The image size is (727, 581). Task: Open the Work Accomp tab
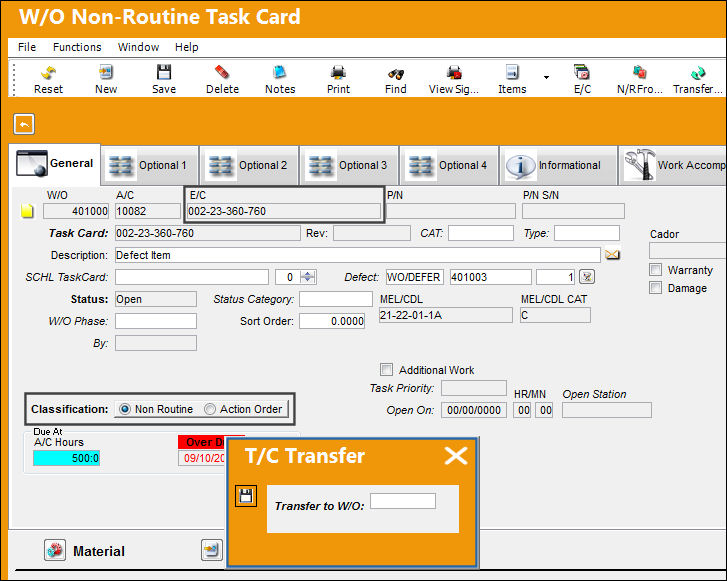(x=673, y=166)
